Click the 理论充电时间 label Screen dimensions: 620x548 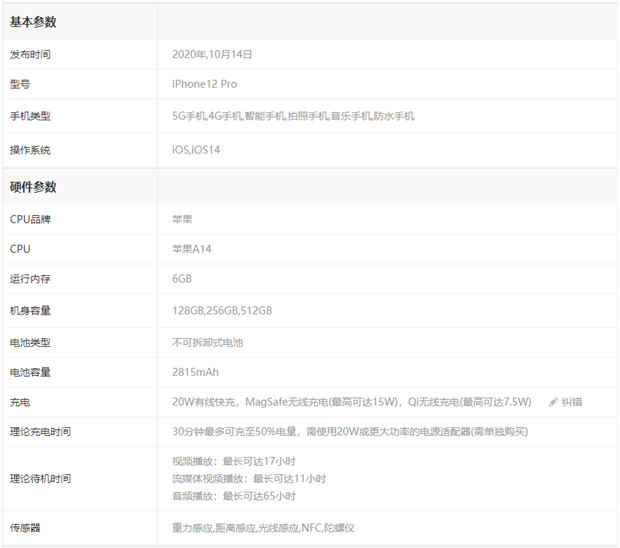[x=40, y=432]
